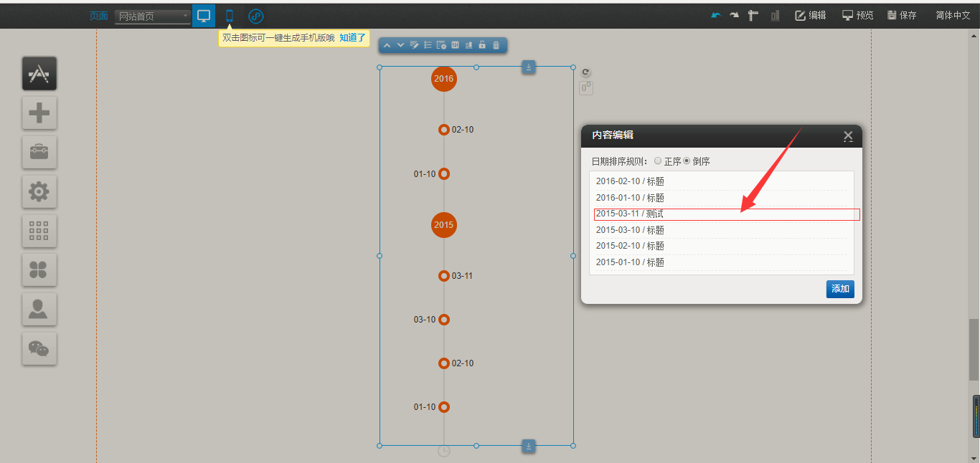Image resolution: width=980 pixels, height=463 pixels.
Task: Click 预览 preview in top menu
Action: click(857, 15)
